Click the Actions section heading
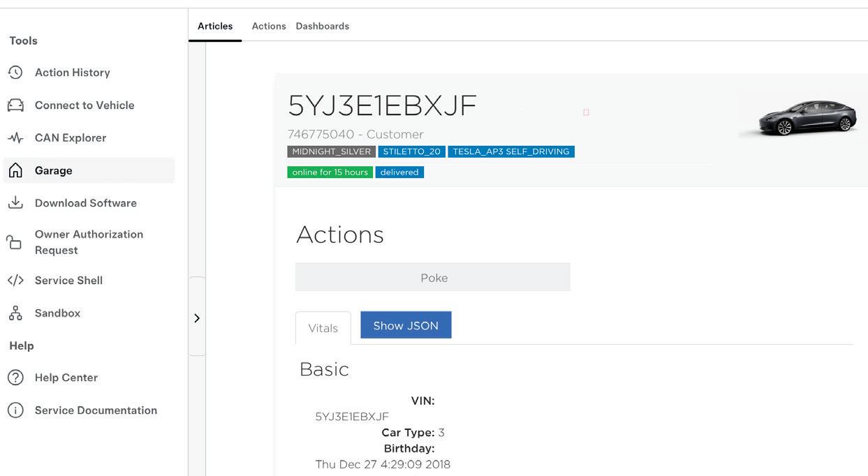Screen dimensions: 868x476 click(340, 235)
